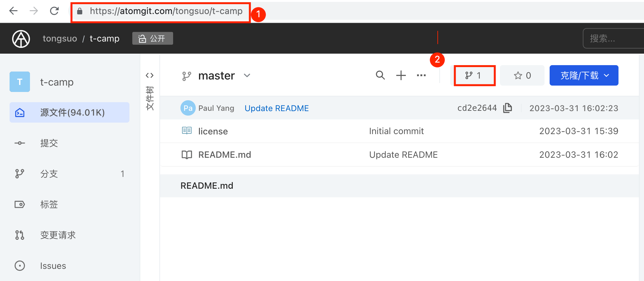Go back to the previous browser page

pyautogui.click(x=13, y=11)
